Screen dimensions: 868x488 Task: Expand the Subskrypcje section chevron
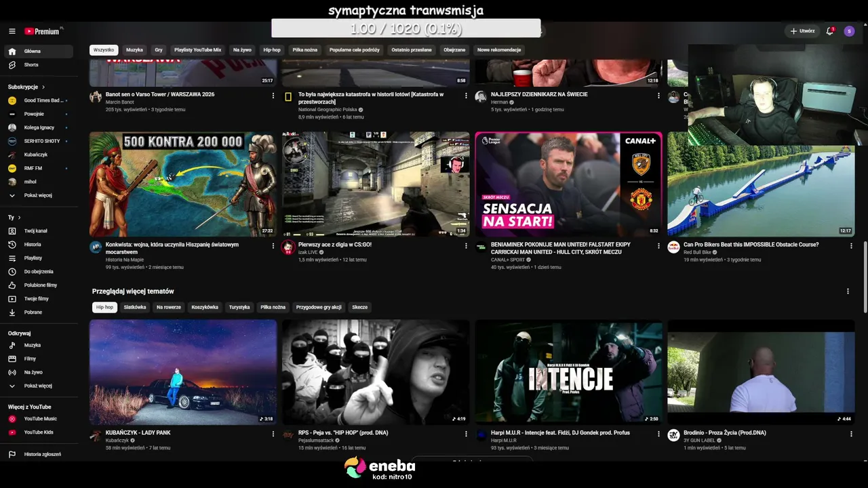(43, 87)
